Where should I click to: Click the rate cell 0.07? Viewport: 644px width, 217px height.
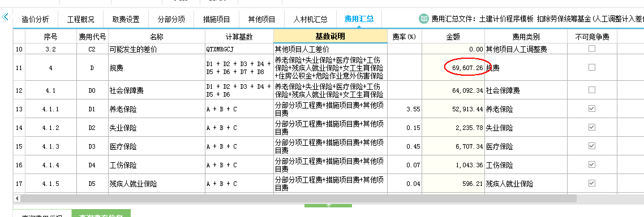tap(405, 165)
